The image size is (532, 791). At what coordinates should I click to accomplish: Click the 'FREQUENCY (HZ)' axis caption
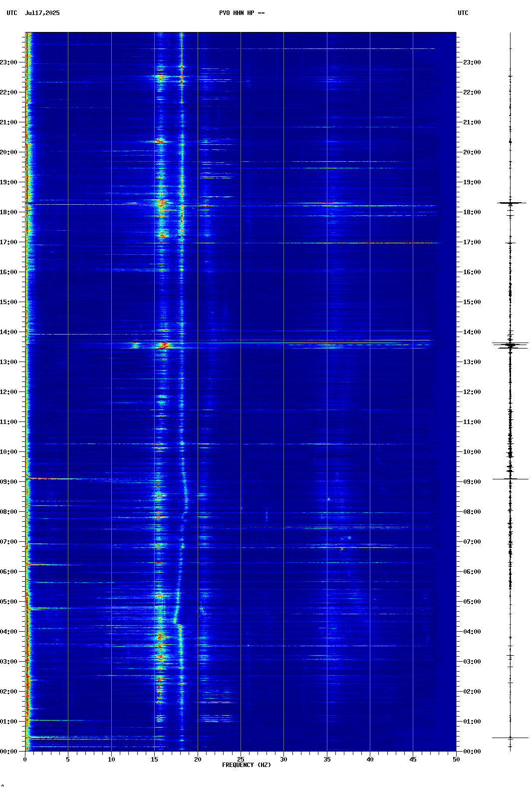(x=247, y=765)
